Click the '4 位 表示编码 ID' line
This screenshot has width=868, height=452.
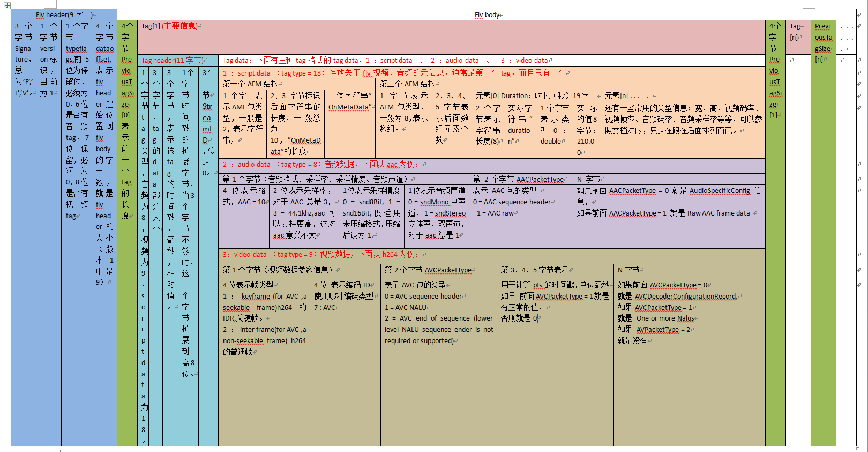342,285
